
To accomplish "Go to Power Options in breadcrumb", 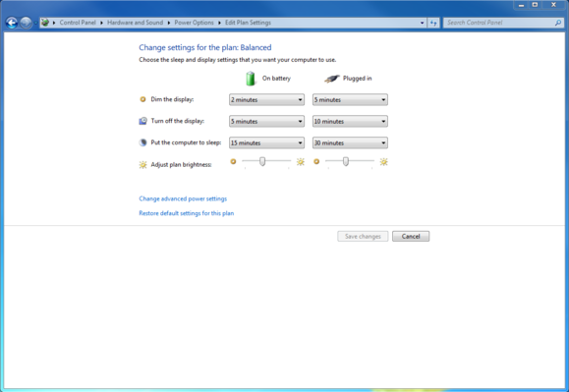I will pos(195,23).
